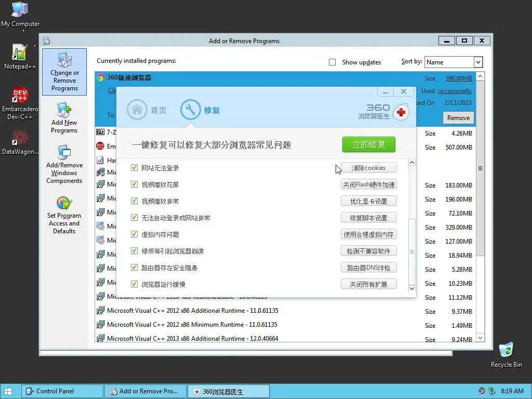Switch to Add or Remove Programs taskbar item
The height and width of the screenshot is (399, 532).
coord(145,391)
